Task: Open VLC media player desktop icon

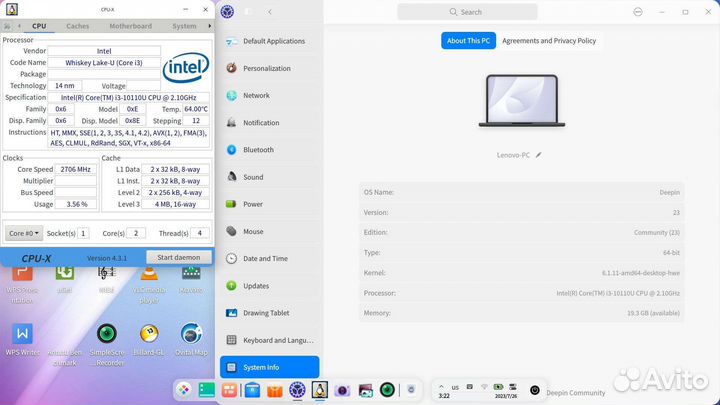Action: coord(149,275)
